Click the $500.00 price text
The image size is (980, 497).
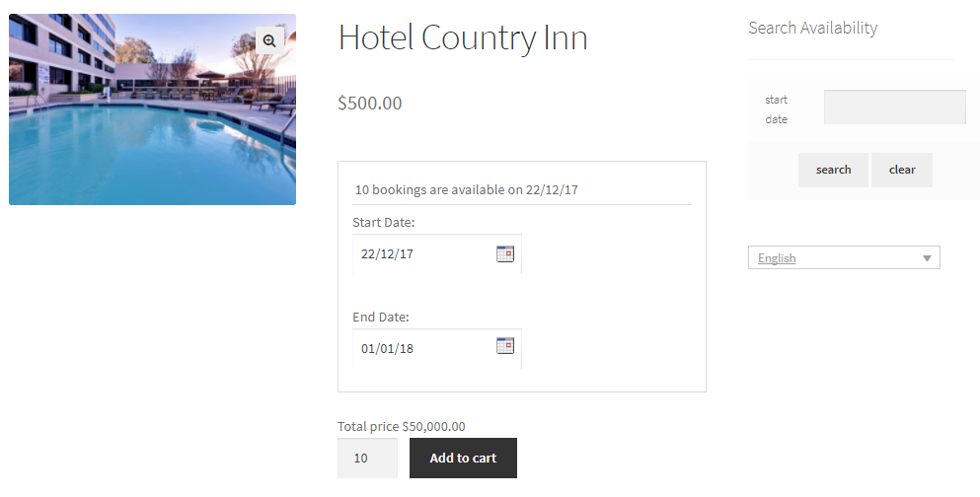pyautogui.click(x=370, y=103)
